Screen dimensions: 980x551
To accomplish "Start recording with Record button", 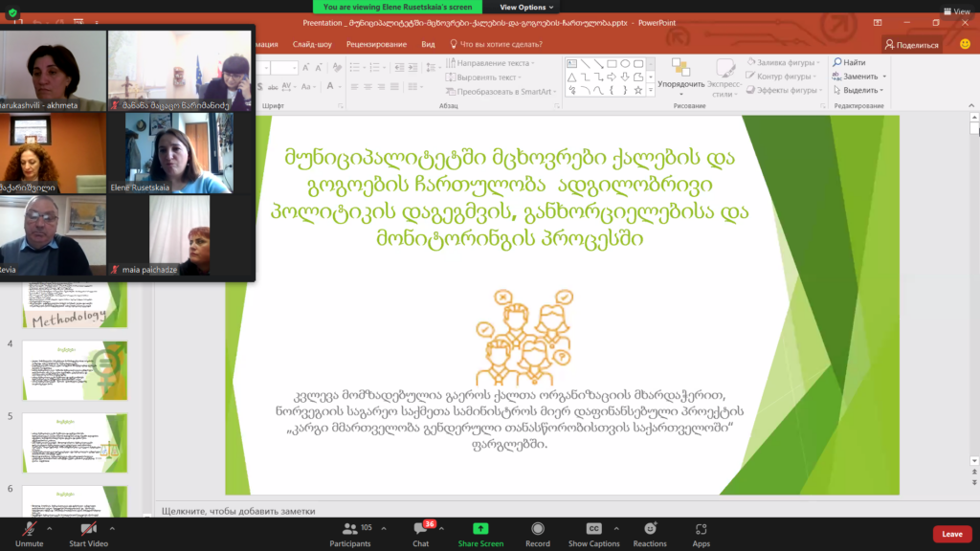I will 538,529.
